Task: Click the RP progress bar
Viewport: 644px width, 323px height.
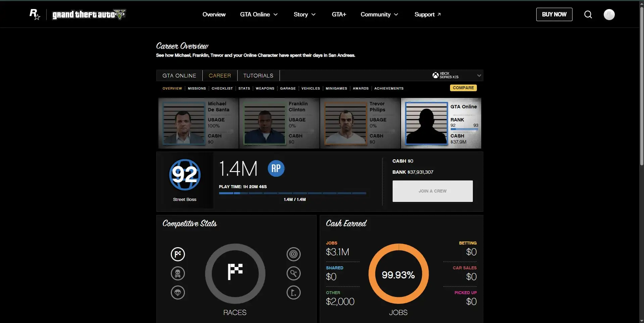Action: 292,193
